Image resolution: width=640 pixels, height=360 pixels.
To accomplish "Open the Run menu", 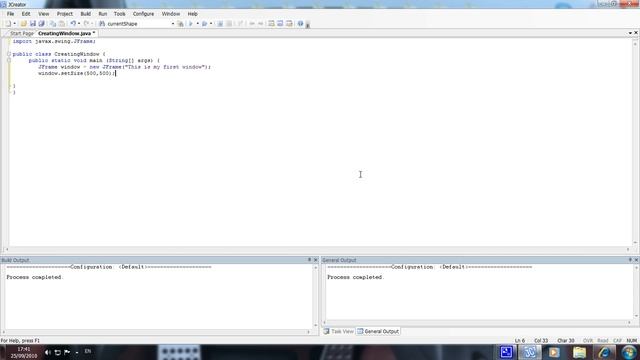I will click(102, 14).
